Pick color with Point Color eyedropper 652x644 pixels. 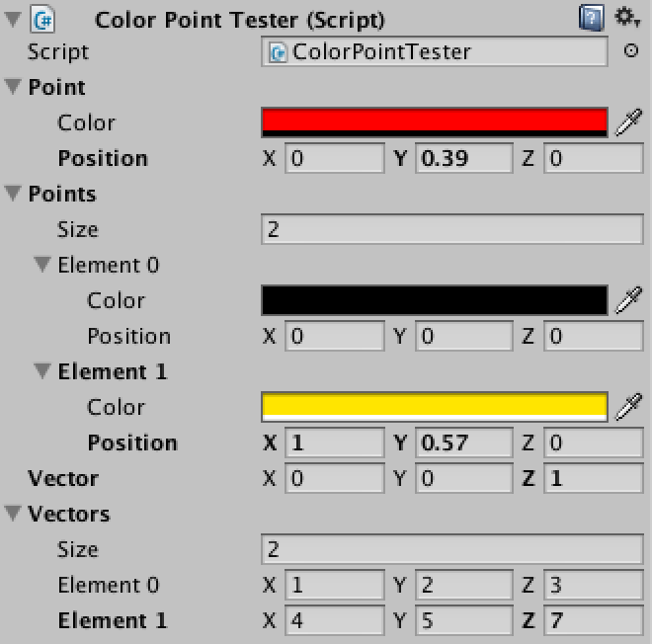click(x=628, y=122)
